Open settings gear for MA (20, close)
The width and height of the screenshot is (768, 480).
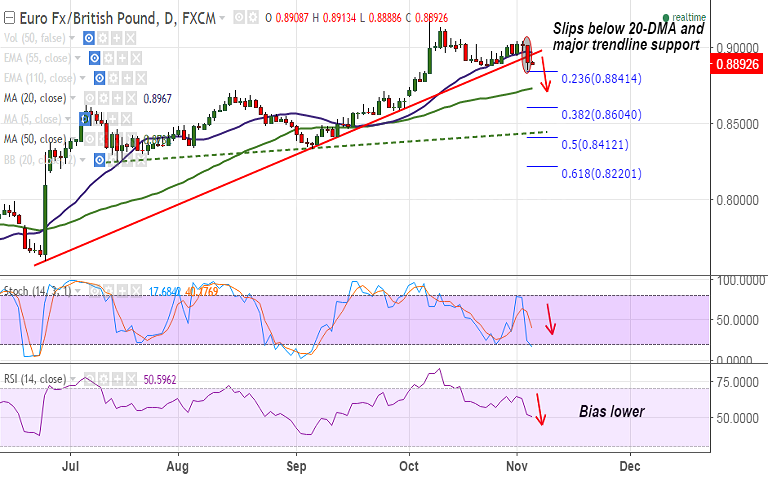103,98
